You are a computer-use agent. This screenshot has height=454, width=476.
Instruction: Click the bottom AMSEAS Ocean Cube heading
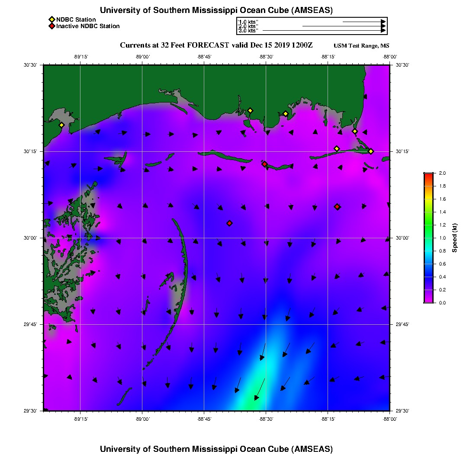point(216,448)
